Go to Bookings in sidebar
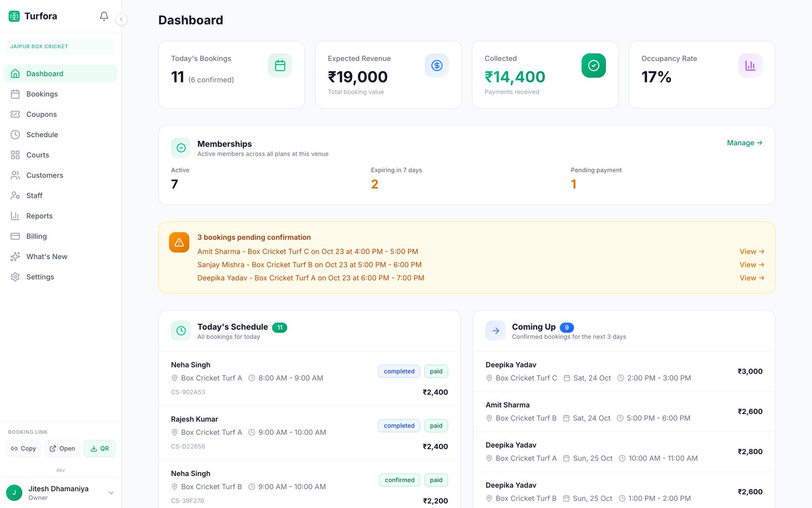Screen dimensions: 812x508 60,94
